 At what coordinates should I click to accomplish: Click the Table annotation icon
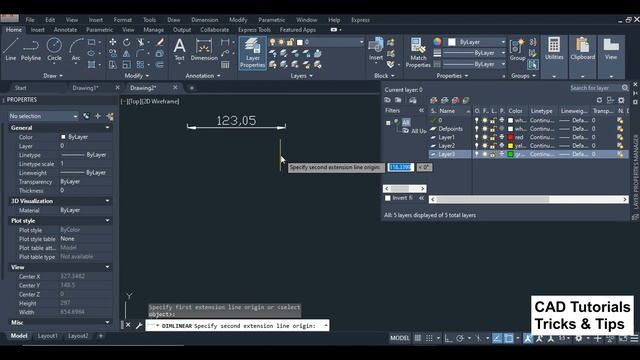click(x=225, y=64)
